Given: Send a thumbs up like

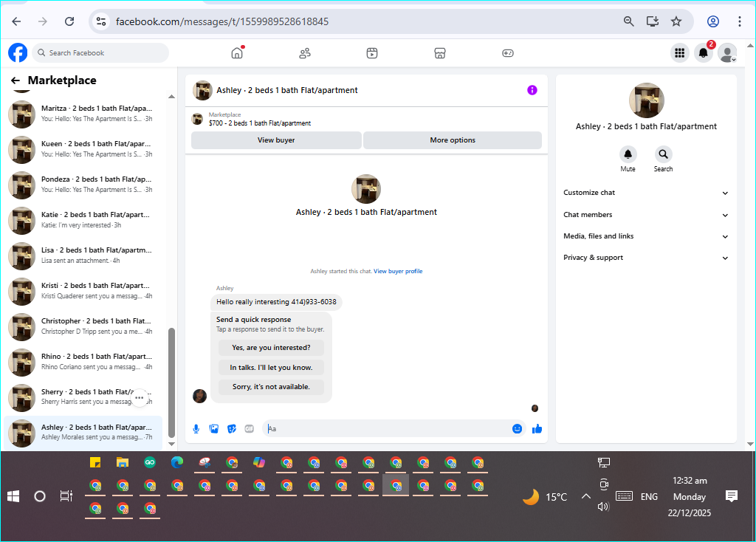Looking at the screenshot, I should coord(537,429).
